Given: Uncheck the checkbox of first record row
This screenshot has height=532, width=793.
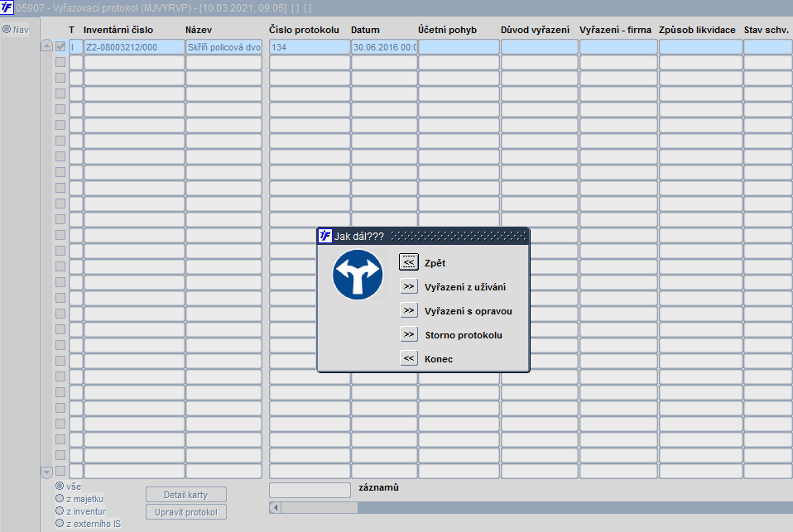Looking at the screenshot, I should pos(60,47).
